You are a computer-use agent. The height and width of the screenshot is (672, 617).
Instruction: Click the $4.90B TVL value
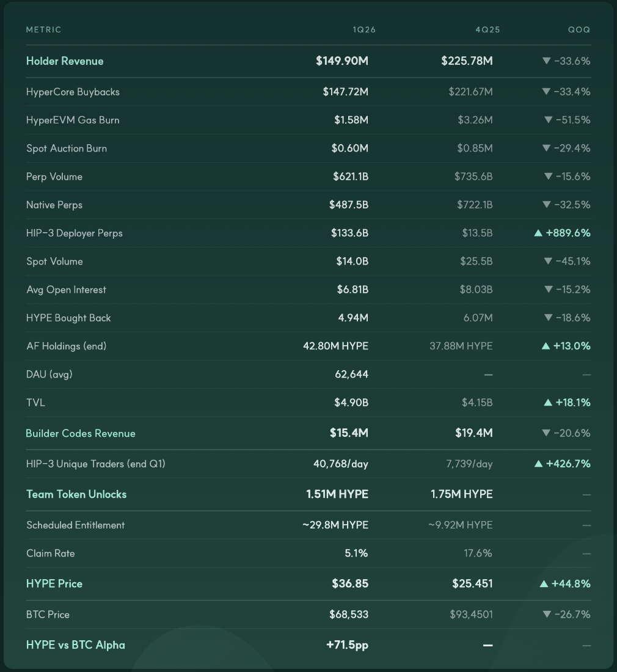coord(351,403)
